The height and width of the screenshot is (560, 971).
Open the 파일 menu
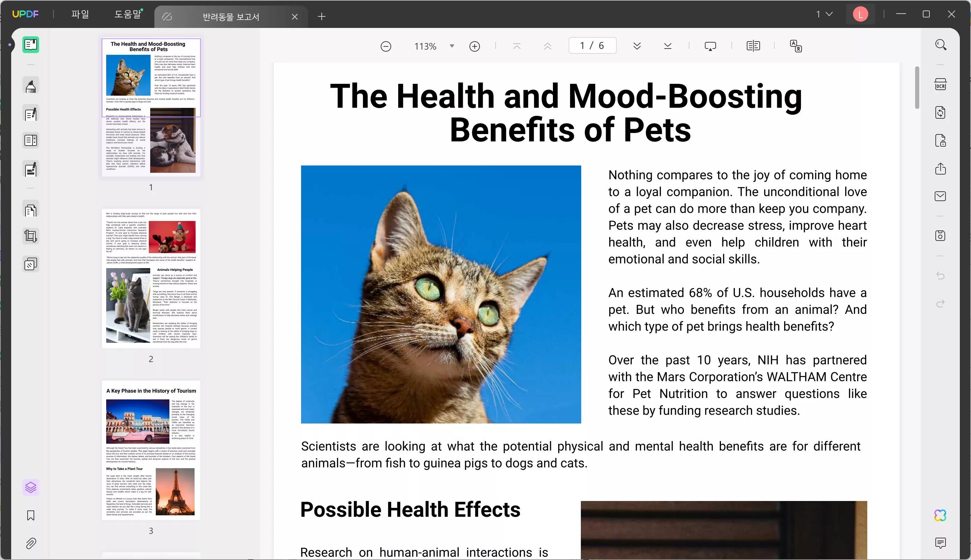[x=80, y=14]
